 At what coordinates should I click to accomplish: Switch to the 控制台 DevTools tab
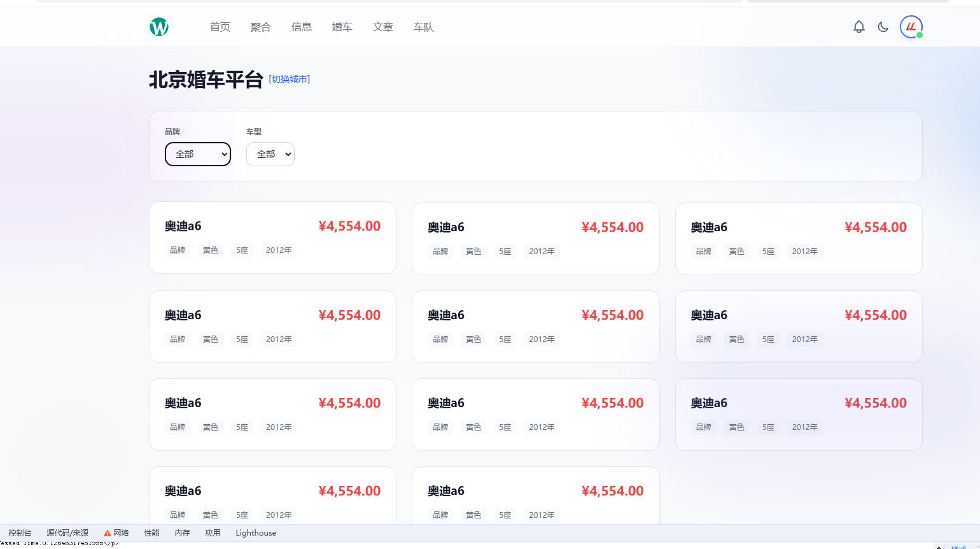[x=20, y=533]
